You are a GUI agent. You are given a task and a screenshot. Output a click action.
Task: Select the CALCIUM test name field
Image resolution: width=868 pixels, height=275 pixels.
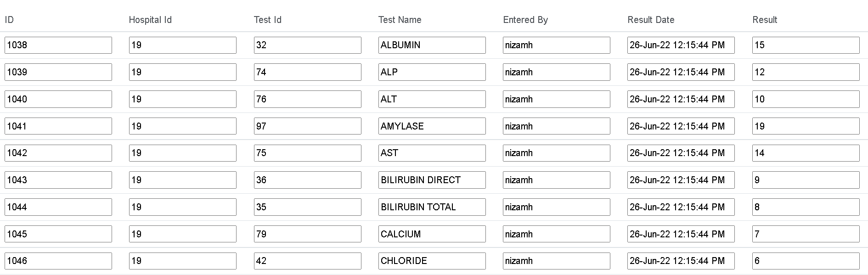click(x=432, y=234)
